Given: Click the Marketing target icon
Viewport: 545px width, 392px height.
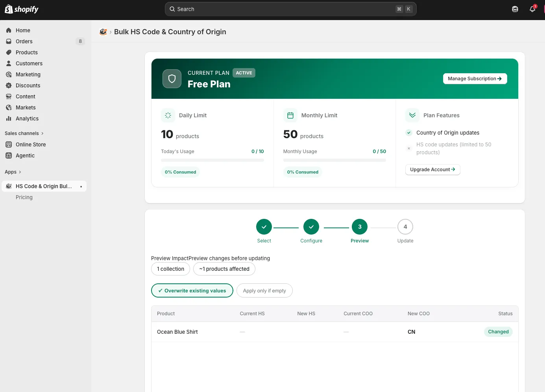Looking at the screenshot, I should 9,74.
